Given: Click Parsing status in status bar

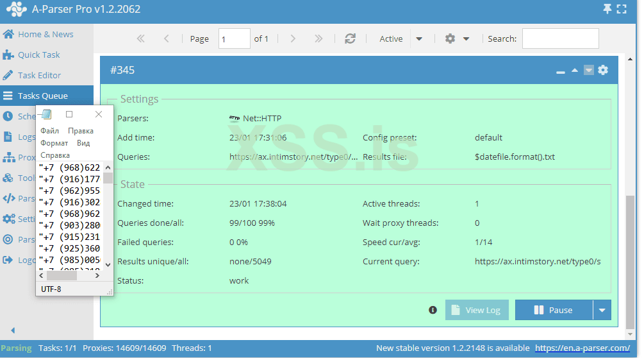Looking at the screenshot, I should [x=16, y=348].
